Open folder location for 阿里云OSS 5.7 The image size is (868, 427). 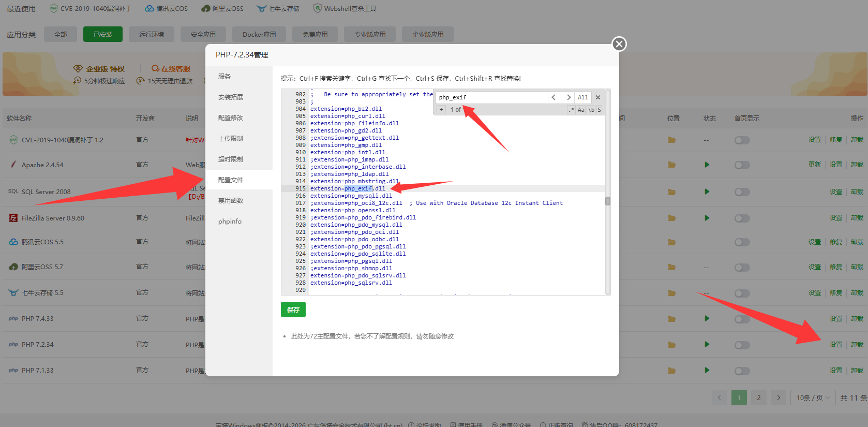pos(671,267)
